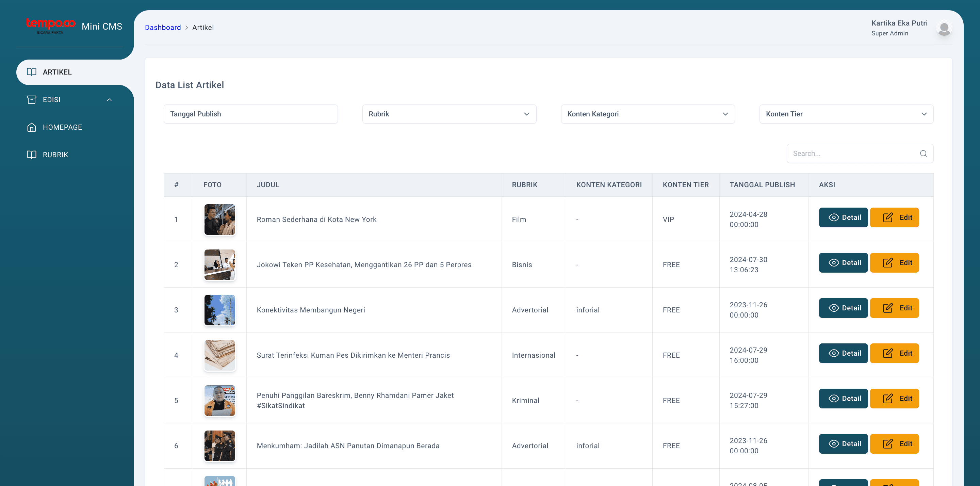Select RUBRIK menu item in sidebar
The image size is (980, 486).
tap(75, 155)
